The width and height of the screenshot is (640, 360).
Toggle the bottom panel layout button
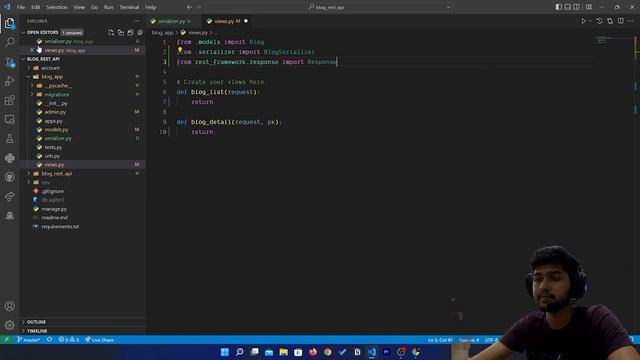tap(568, 7)
